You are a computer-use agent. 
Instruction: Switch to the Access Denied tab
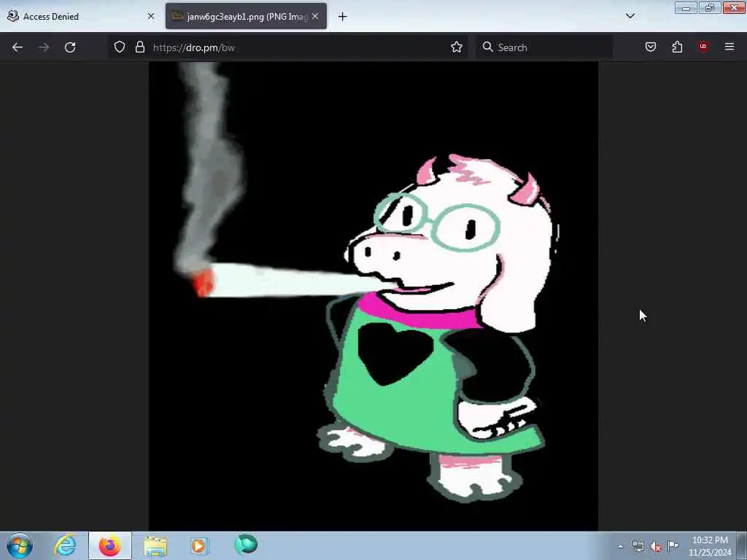pos(82,16)
